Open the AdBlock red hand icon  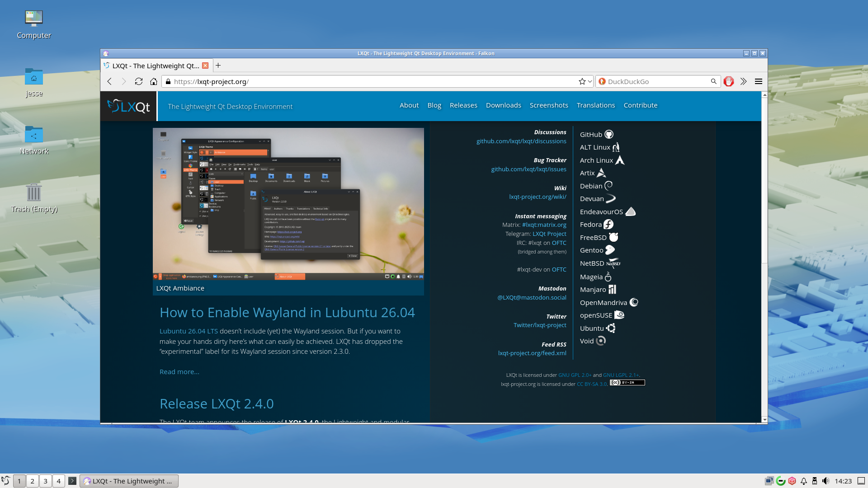pyautogui.click(x=728, y=81)
